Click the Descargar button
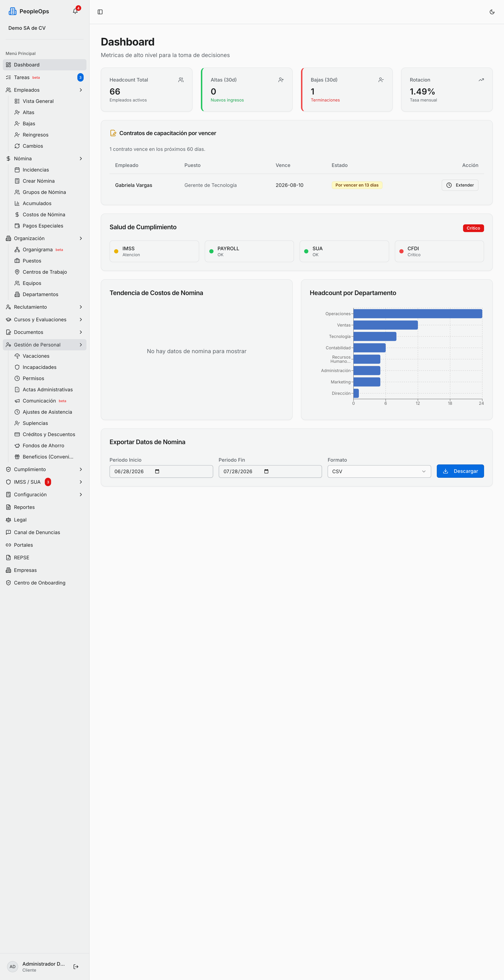 coord(460,471)
